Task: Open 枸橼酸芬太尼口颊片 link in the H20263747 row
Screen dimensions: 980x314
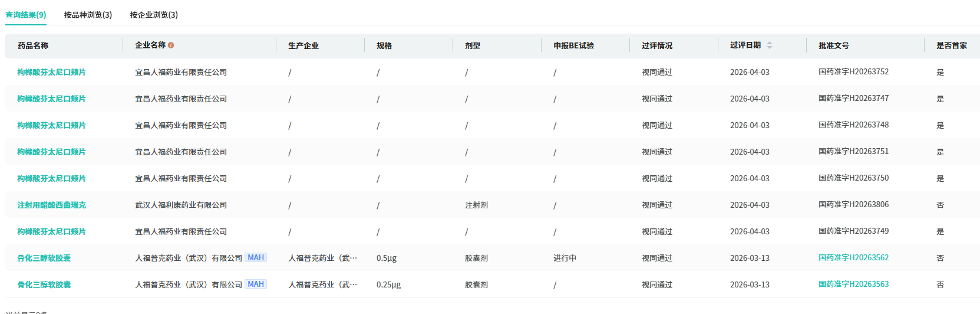Action: [51, 99]
